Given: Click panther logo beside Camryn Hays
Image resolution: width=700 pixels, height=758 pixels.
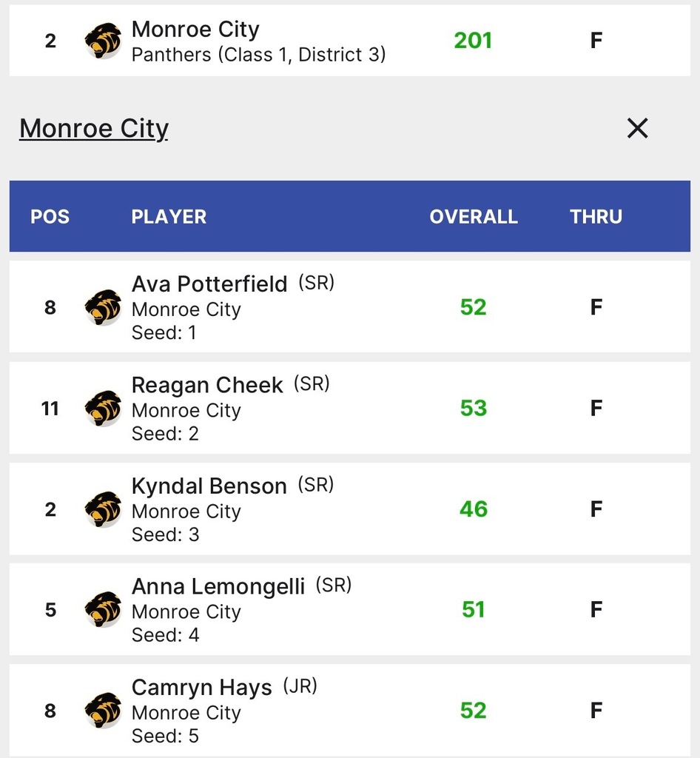Looking at the screenshot, I should click(102, 710).
